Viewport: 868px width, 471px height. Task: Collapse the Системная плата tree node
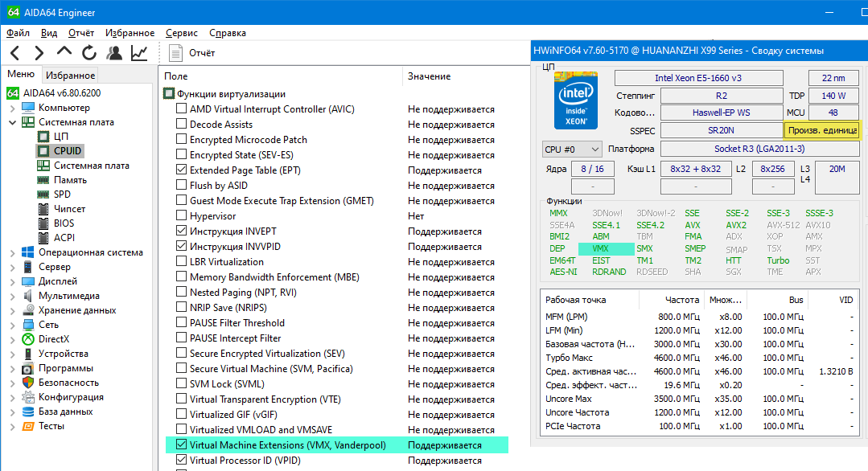point(12,122)
